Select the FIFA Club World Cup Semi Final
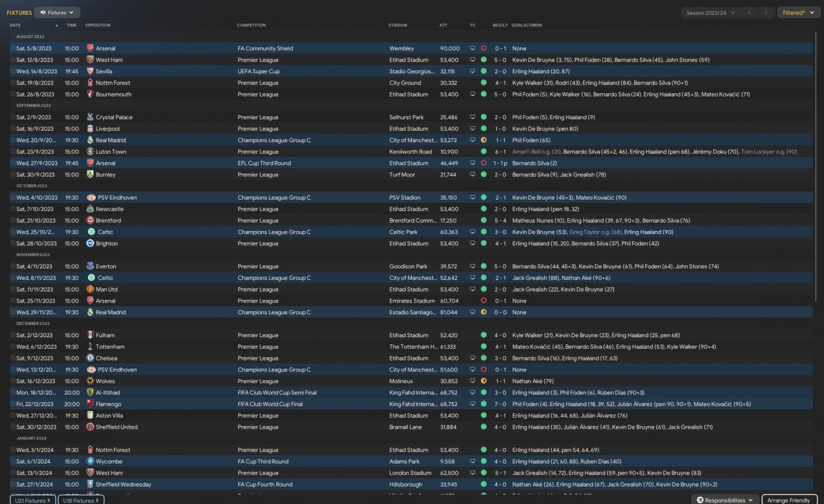 coord(278,393)
